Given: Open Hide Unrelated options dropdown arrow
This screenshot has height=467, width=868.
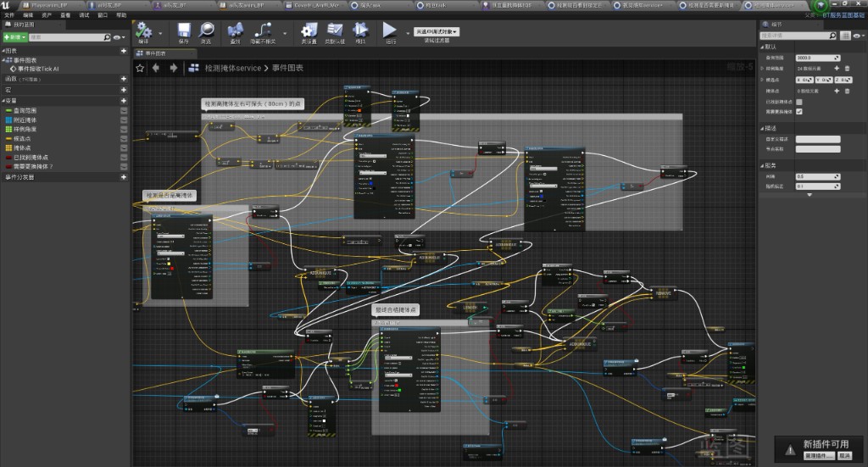Looking at the screenshot, I should (x=285, y=34).
